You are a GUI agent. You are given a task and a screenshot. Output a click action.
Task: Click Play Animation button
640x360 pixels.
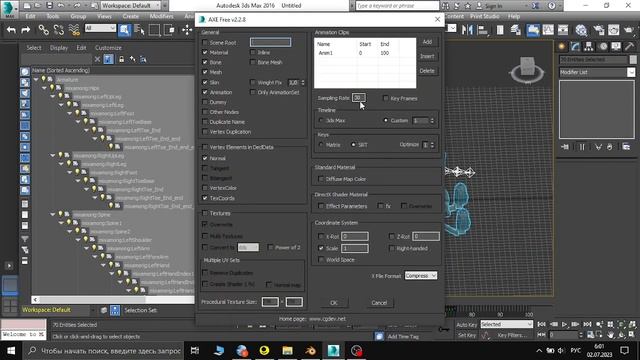point(564,324)
